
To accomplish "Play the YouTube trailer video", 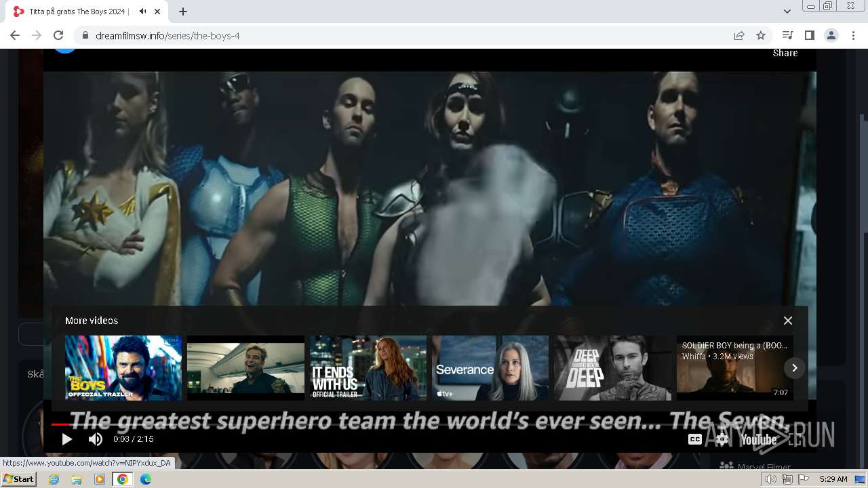I will [66, 439].
